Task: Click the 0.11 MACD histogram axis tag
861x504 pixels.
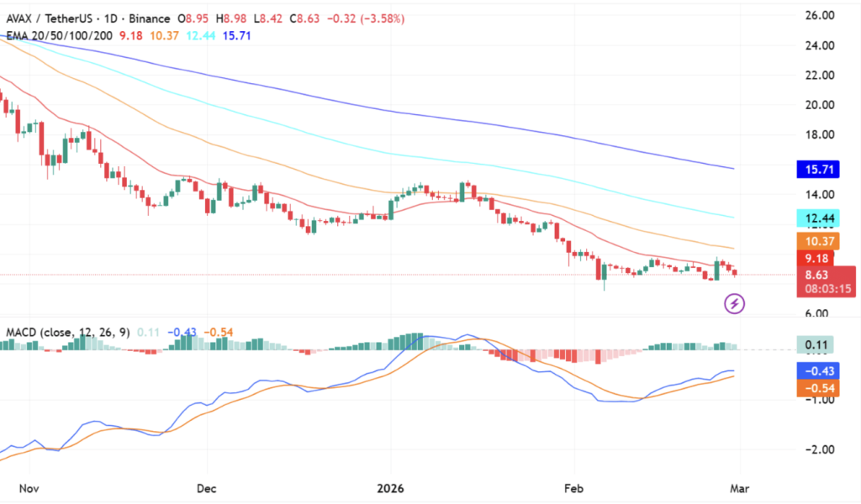Action: [819, 345]
